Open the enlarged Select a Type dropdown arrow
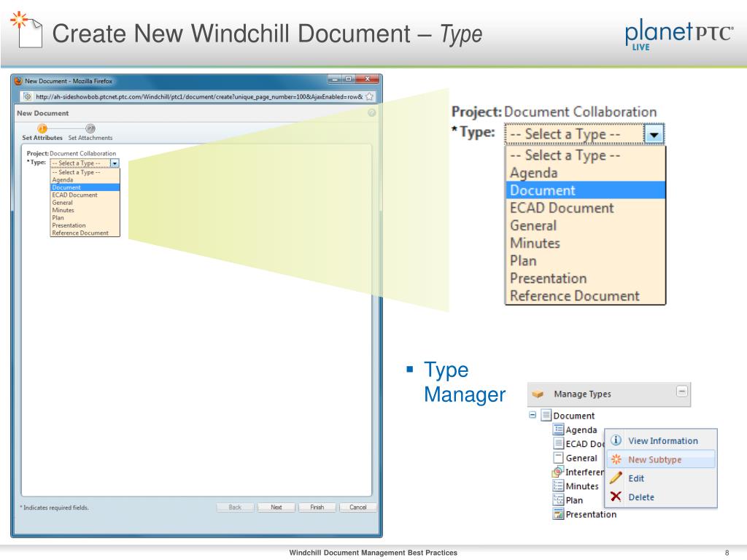The image size is (747, 560). [654, 134]
